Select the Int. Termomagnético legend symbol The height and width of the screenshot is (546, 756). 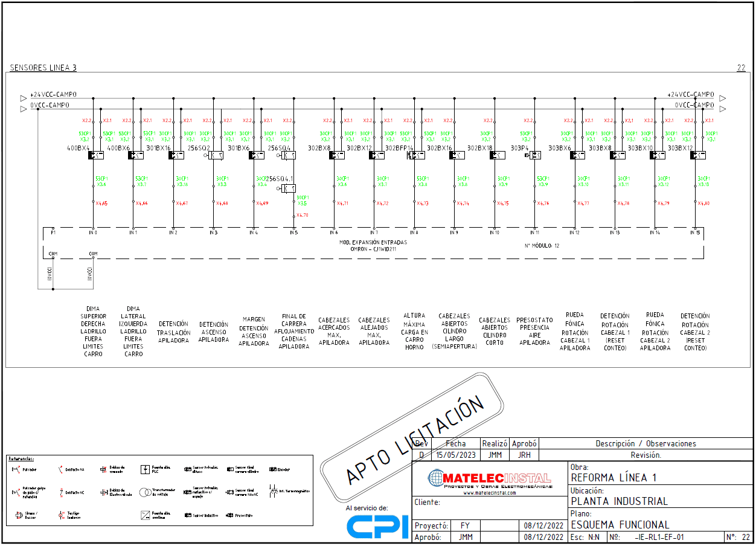(x=272, y=492)
